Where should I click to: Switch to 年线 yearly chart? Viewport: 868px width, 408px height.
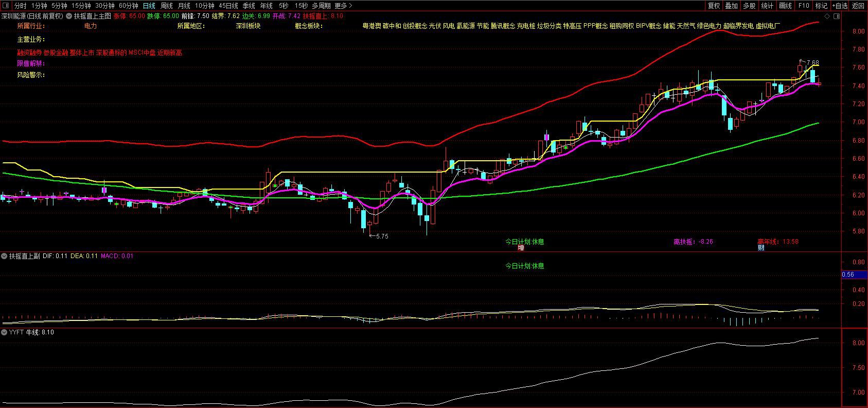[x=266, y=6]
